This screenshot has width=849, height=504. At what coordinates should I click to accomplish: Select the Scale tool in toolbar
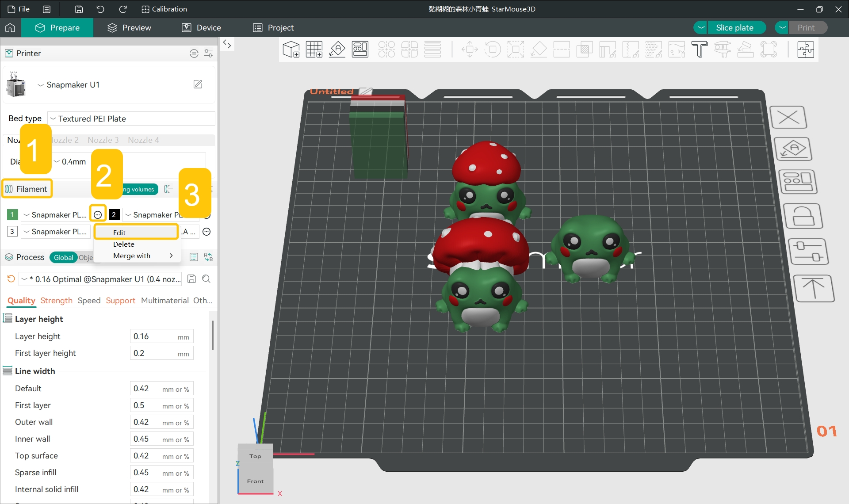coord(516,50)
